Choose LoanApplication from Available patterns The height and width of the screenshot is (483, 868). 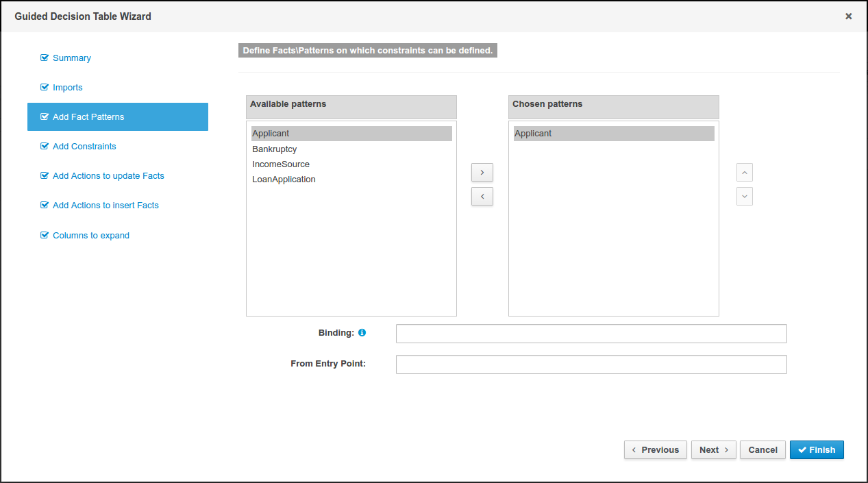(x=284, y=179)
